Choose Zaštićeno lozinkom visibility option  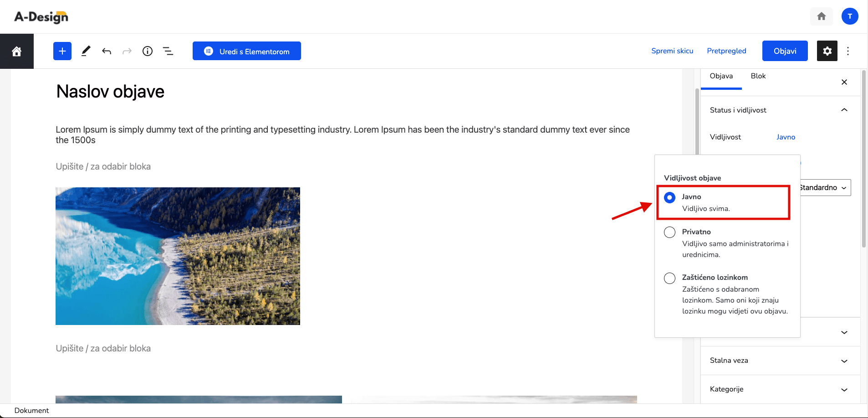point(669,278)
